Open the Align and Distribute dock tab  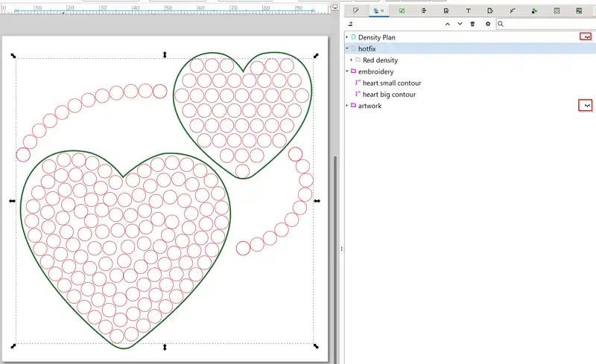pyautogui.click(x=423, y=10)
